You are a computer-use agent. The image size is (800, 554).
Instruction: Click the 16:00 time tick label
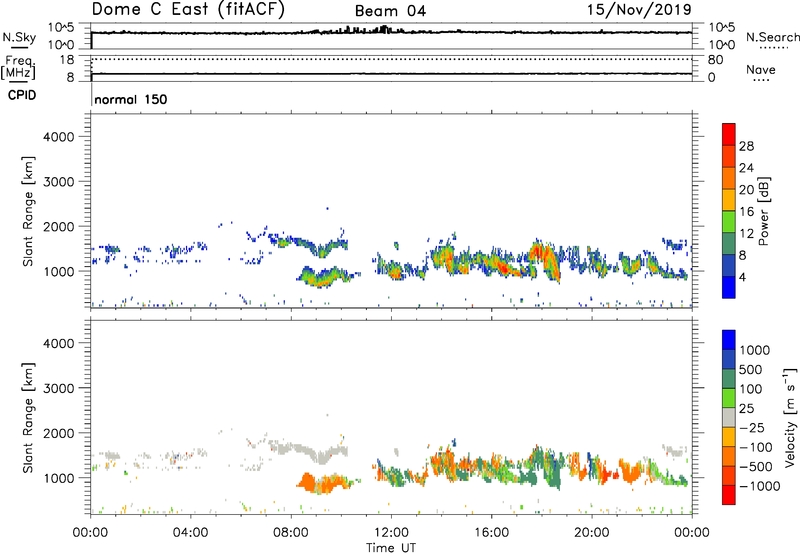(491, 533)
